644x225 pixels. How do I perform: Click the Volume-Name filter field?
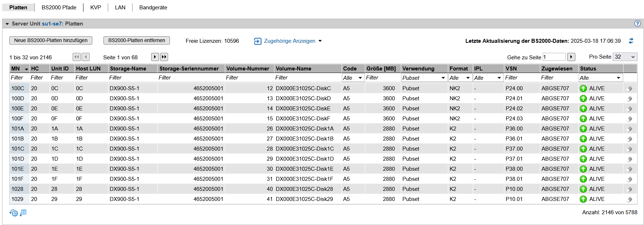coord(307,78)
